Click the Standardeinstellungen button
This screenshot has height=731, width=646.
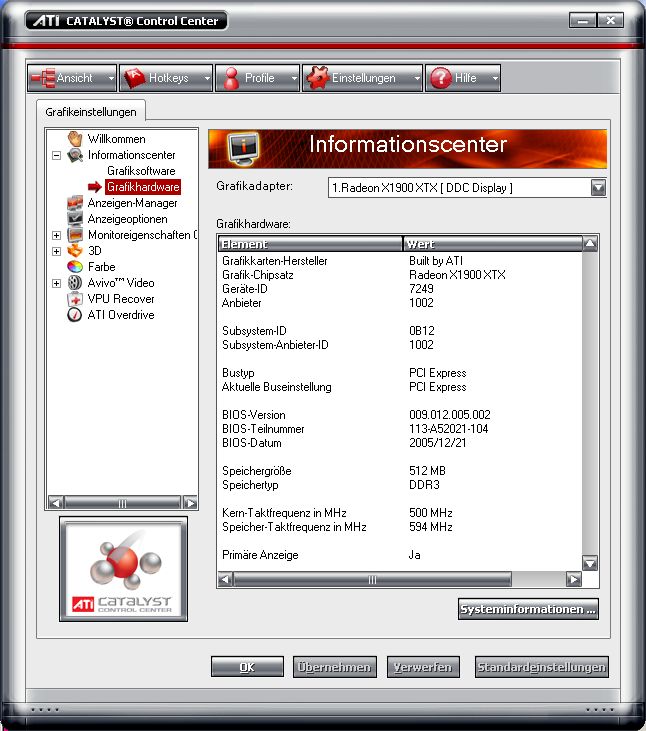(542, 667)
